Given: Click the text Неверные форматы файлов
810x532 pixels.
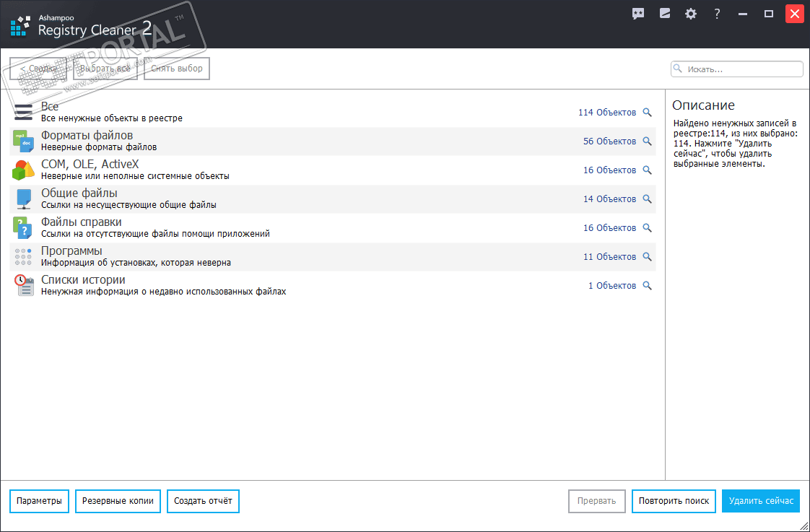Looking at the screenshot, I should tap(99, 147).
